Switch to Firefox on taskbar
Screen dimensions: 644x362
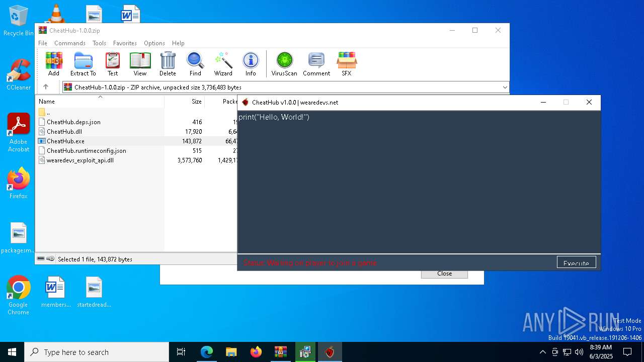pyautogui.click(x=256, y=352)
